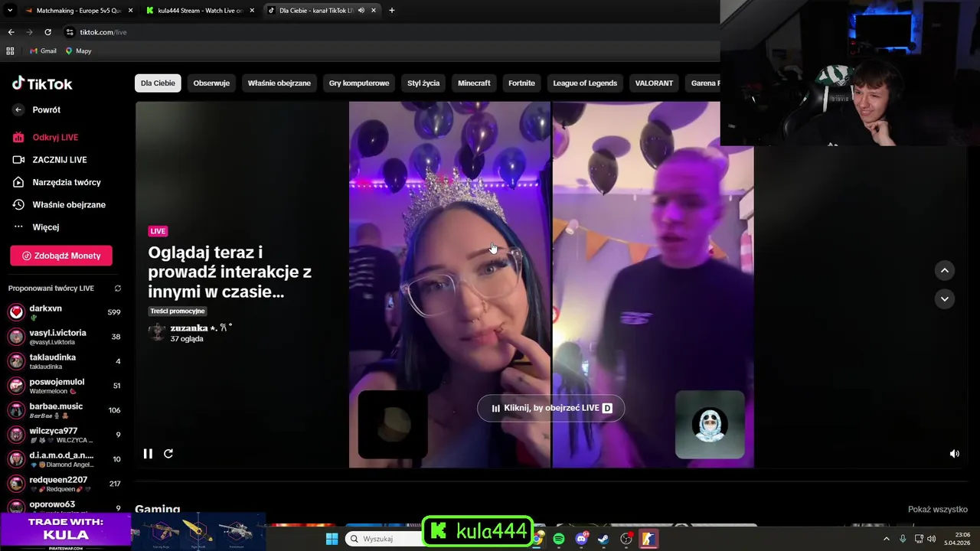
Task: Open the browser tab search dropdown
Action: 10,10
